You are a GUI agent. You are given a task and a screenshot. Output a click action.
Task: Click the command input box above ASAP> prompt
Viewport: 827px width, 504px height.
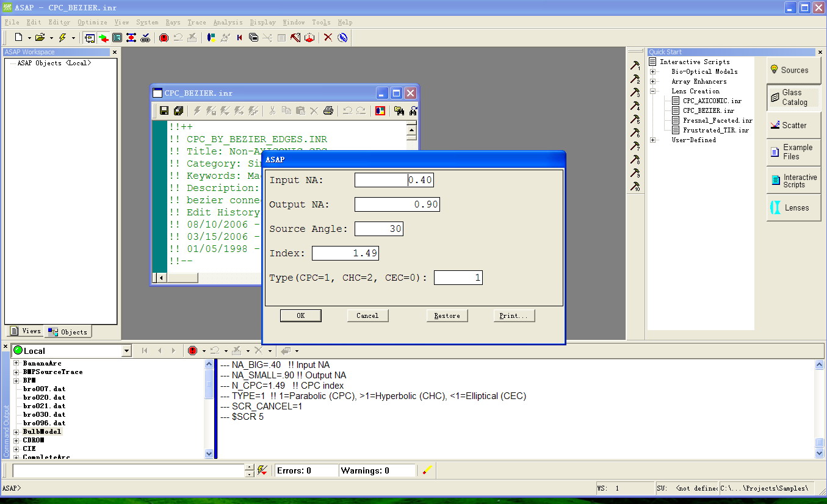[128, 470]
